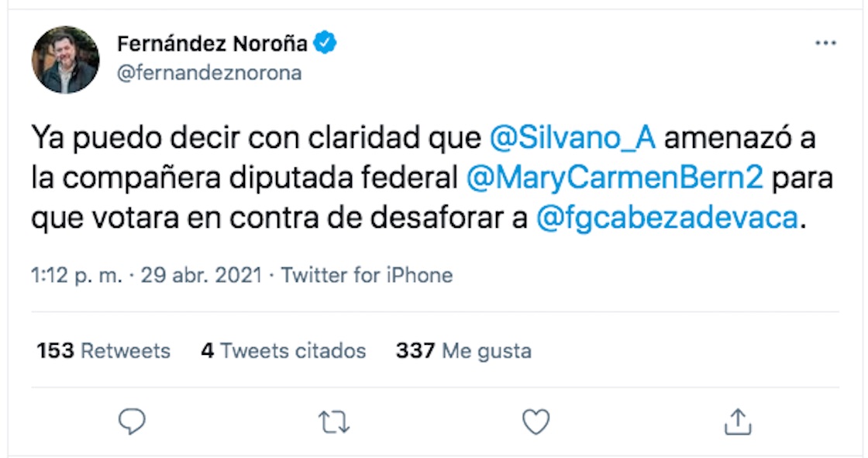Open the share tweet upload icon
The image size is (868, 458).
coord(737,421)
